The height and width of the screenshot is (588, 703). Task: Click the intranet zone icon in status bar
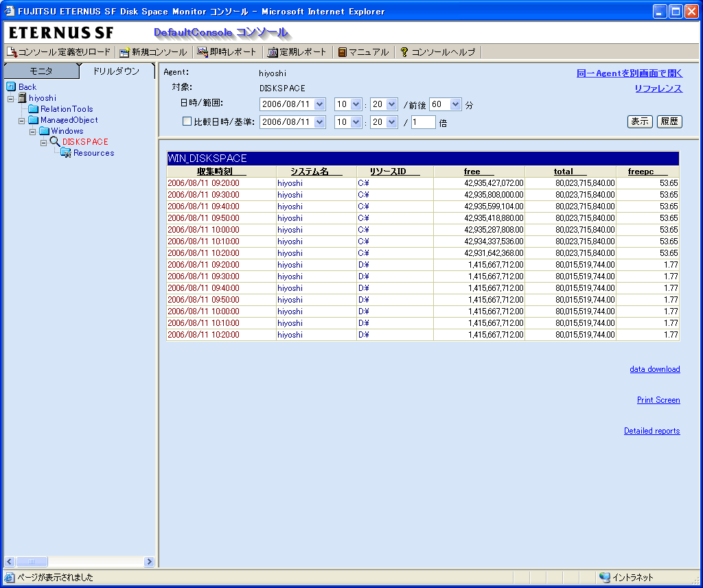coord(604,577)
